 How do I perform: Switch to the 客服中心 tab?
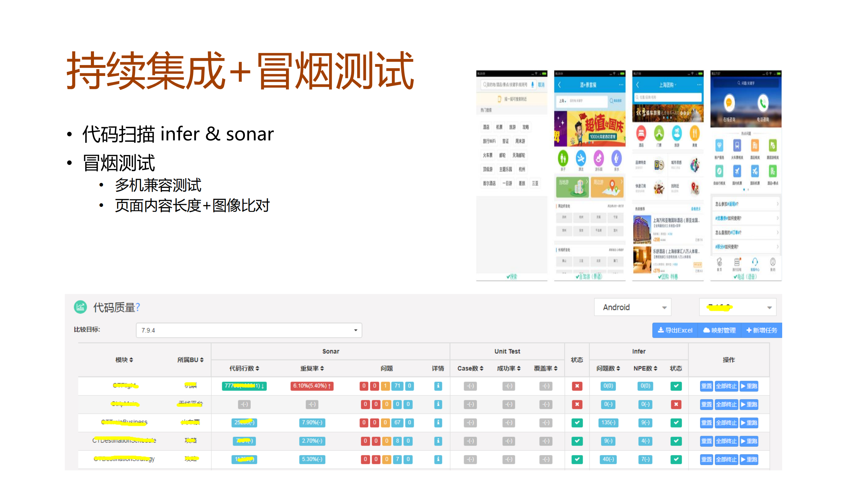tap(755, 265)
